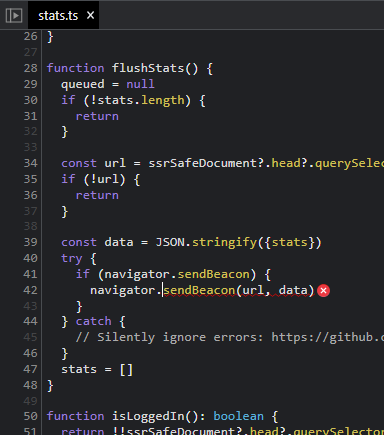Click 'function' keyword on line 28
The height and width of the screenshot is (435, 384).
(75, 68)
